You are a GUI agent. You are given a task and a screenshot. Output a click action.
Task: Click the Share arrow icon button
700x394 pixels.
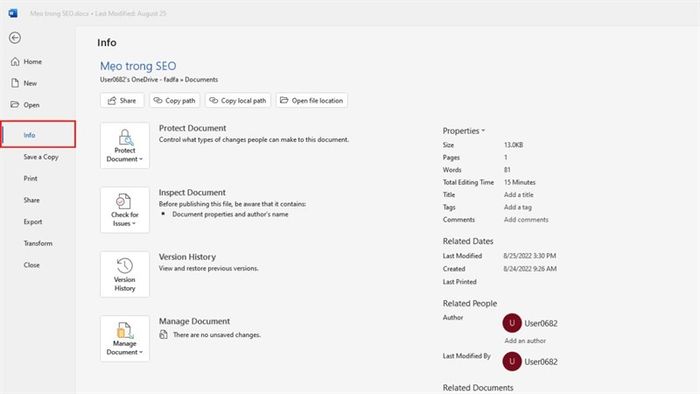(x=112, y=100)
